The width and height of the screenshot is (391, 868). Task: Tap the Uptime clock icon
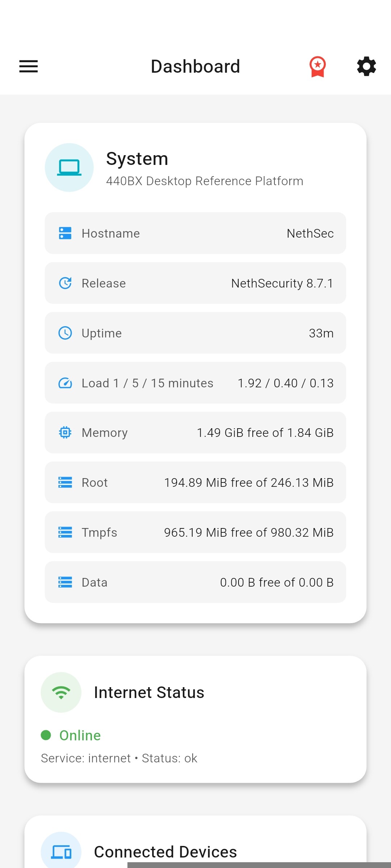[x=65, y=333]
